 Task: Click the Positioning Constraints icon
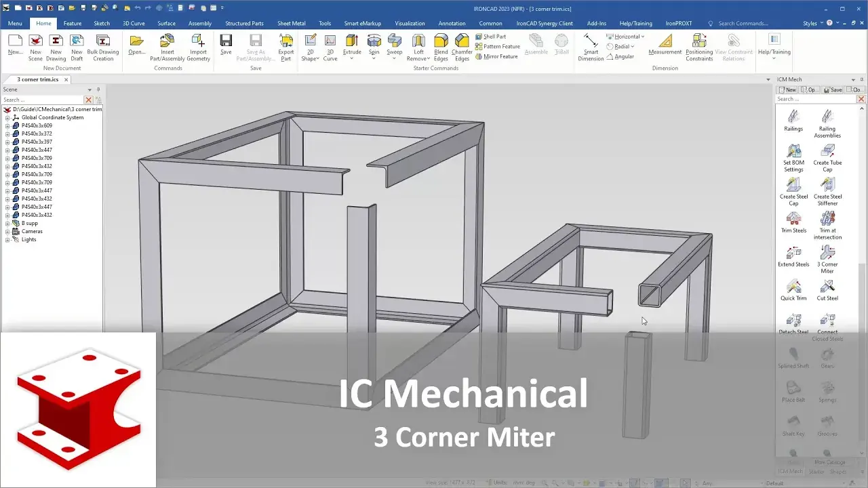(x=699, y=41)
